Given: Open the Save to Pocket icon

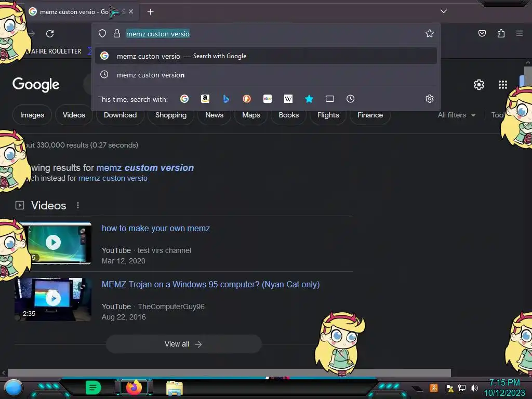Looking at the screenshot, I should pyautogui.click(x=482, y=33).
